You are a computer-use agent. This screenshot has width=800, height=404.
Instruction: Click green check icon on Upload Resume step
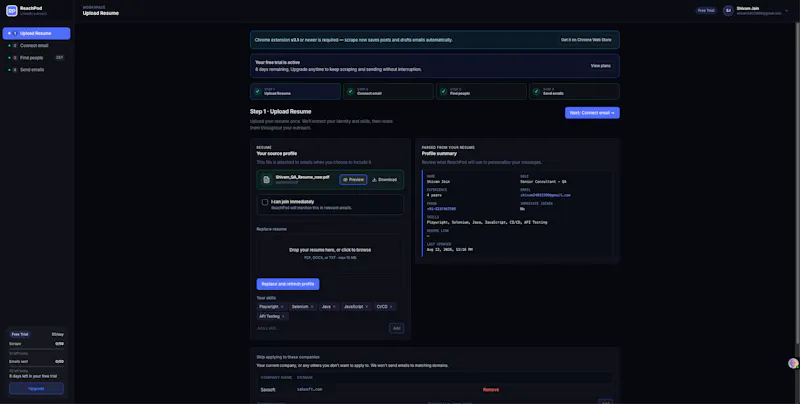click(258, 91)
